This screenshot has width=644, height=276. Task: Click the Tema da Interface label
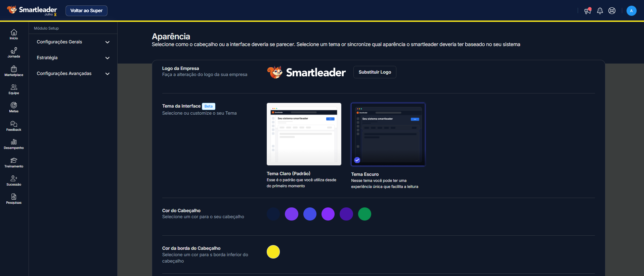pos(181,106)
